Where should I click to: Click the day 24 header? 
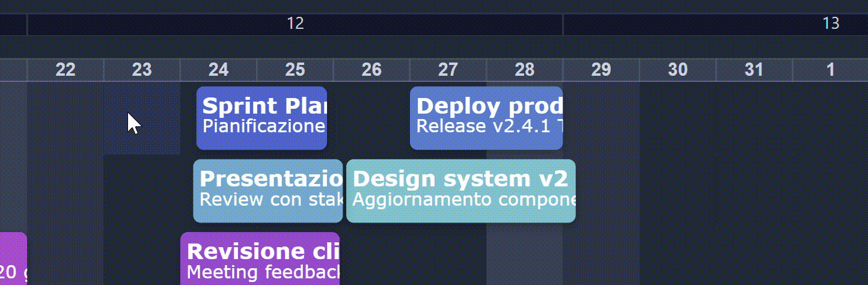pos(219,70)
